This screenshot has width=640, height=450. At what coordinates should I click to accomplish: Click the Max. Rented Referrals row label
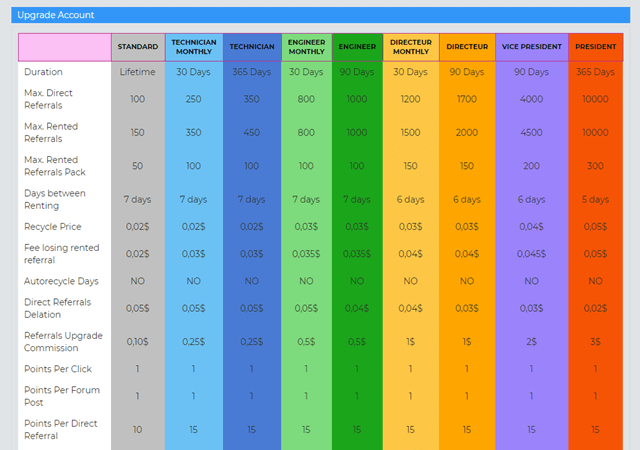pyautogui.click(x=51, y=133)
